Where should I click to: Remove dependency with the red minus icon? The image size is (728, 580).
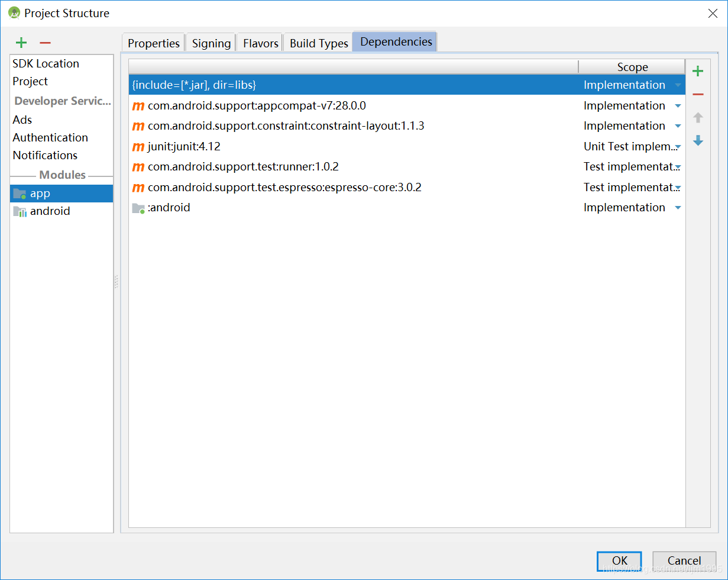698,95
